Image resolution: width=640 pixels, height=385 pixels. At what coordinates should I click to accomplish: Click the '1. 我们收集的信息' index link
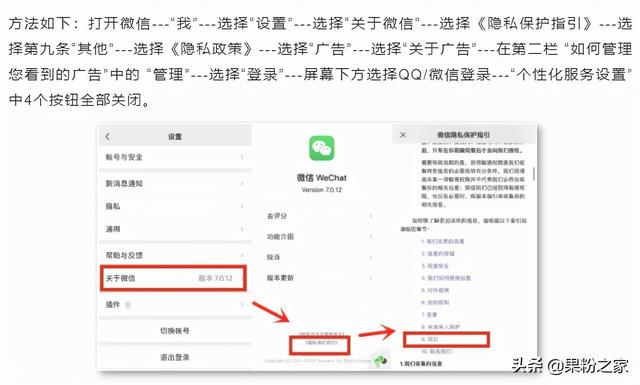pyautogui.click(x=442, y=241)
